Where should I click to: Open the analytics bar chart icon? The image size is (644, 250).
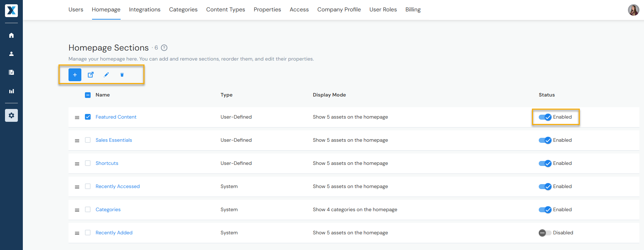coord(11,91)
